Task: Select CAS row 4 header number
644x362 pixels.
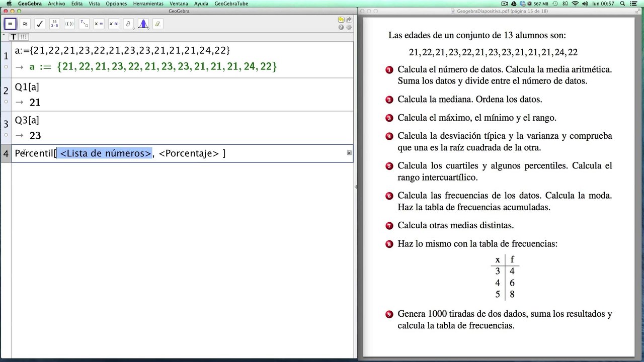Action: click(x=6, y=154)
